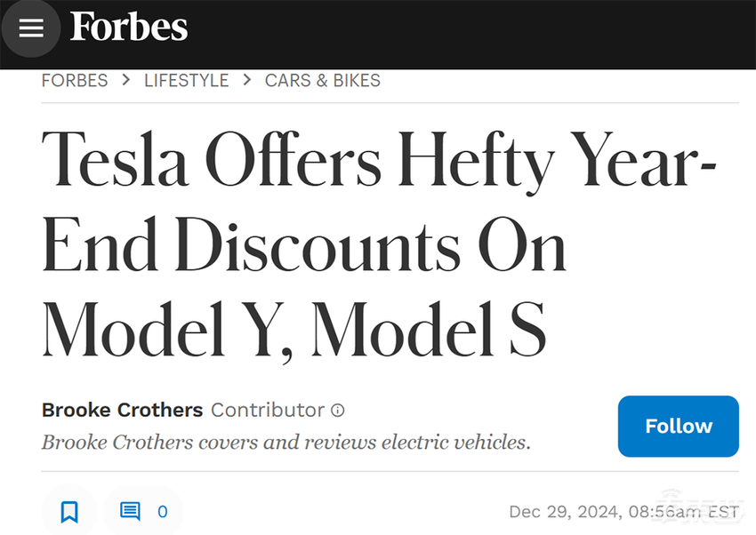Go to the LIFESTYLE section
The width and height of the screenshot is (756, 535).
pos(186,80)
